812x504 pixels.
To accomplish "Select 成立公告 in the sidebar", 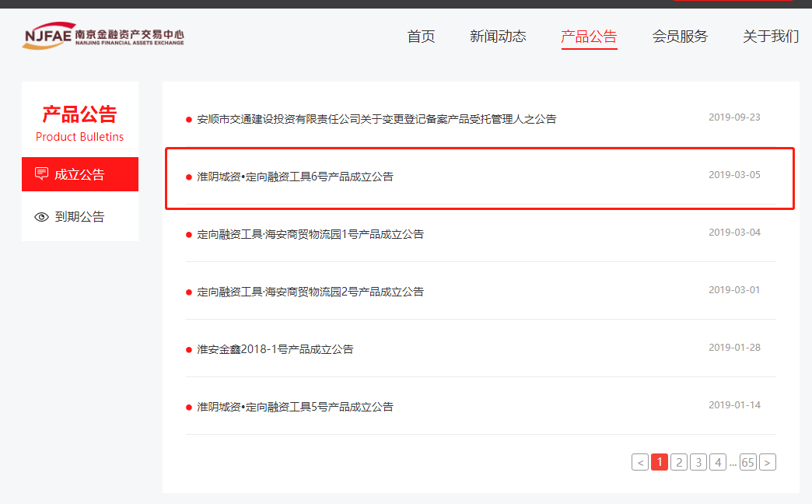I will (x=80, y=174).
